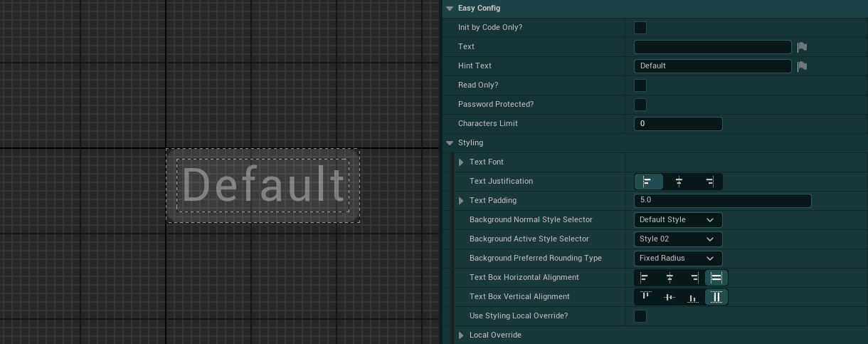Click the Password Protected? label

496,105
